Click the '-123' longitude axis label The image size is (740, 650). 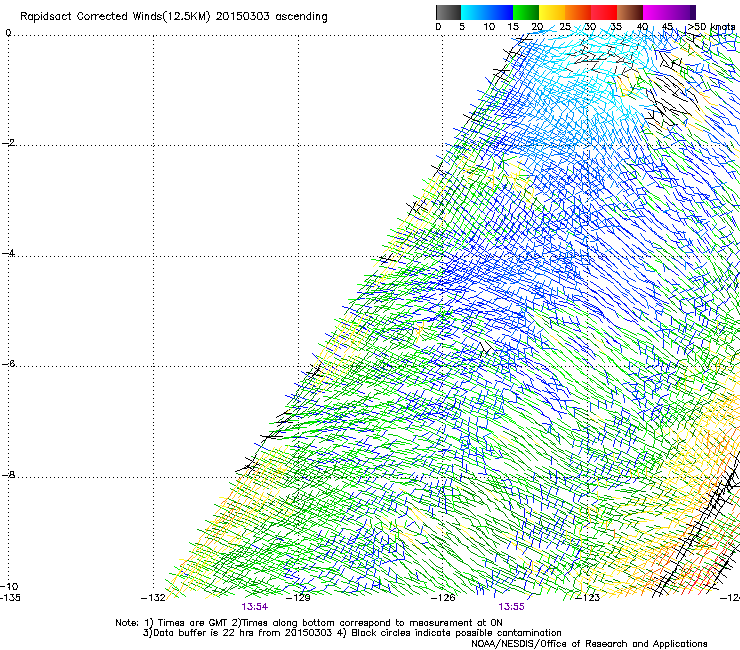pyautogui.click(x=588, y=598)
